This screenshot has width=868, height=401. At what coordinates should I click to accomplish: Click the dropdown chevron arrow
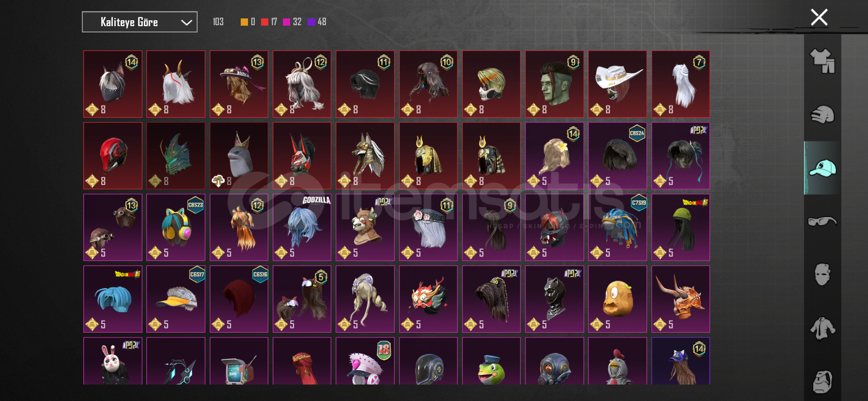click(x=186, y=22)
